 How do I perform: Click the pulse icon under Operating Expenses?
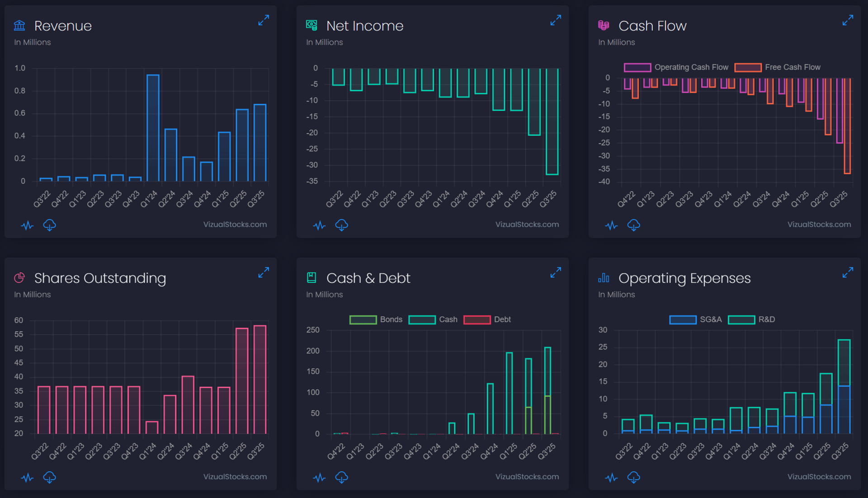click(x=611, y=477)
